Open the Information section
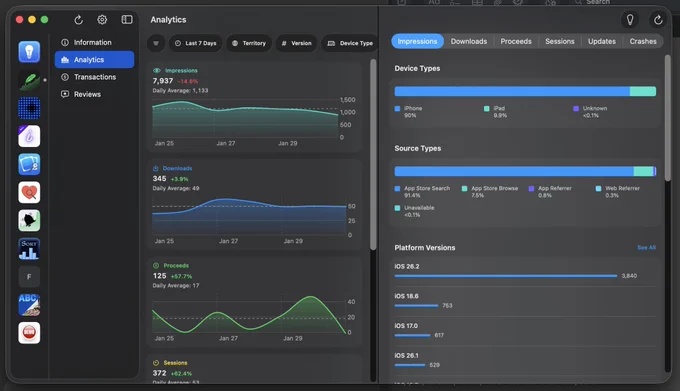Viewport: 680px width, 391px height. click(x=94, y=42)
